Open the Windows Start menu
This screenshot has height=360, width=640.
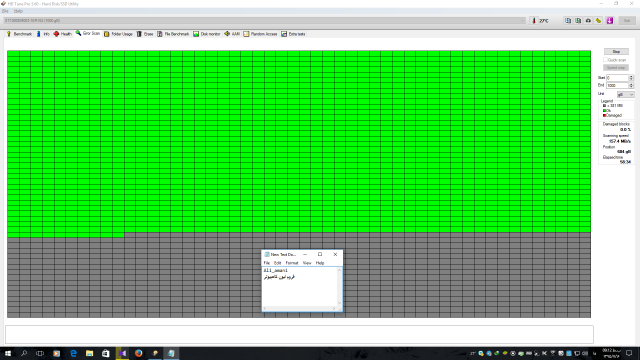[x=8, y=353]
